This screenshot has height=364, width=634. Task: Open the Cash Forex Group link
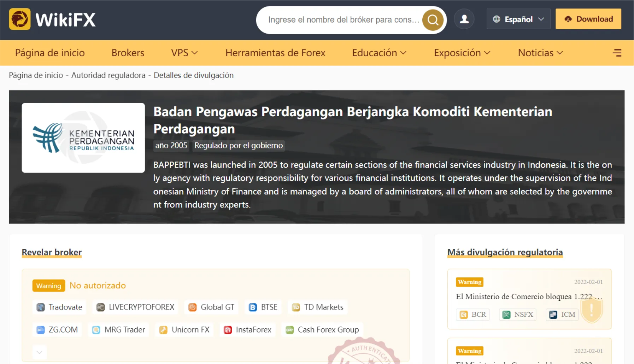pyautogui.click(x=322, y=330)
